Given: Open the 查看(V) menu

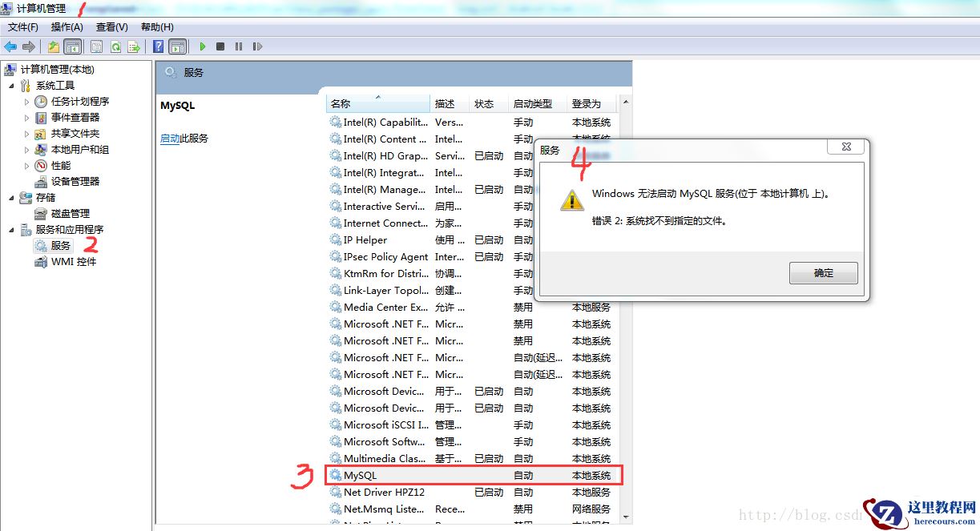Looking at the screenshot, I should [112, 27].
